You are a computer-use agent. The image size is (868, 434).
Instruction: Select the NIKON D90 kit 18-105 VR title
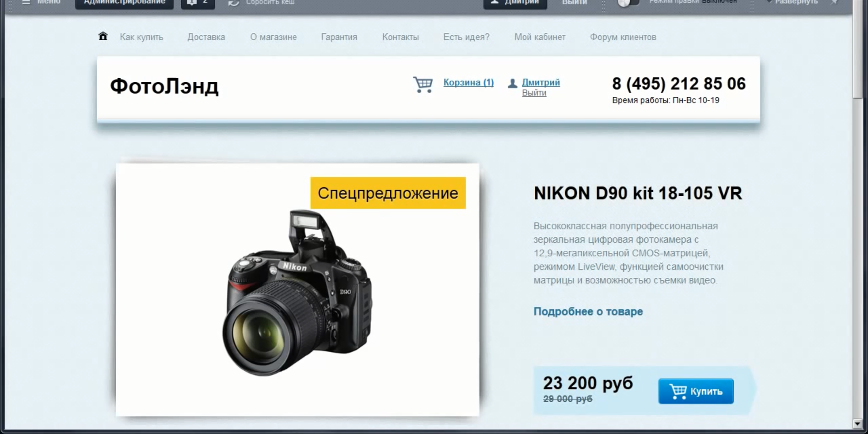638,193
